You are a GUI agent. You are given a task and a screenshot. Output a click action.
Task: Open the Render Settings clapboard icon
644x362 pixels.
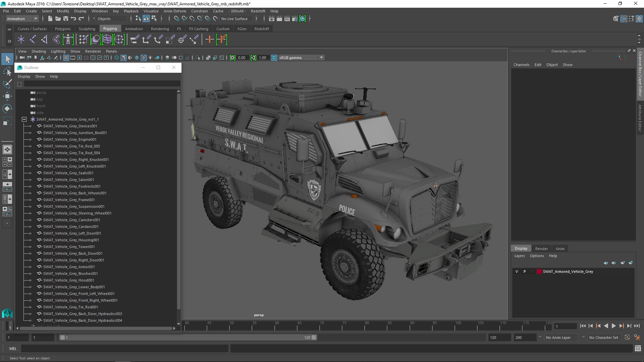click(x=294, y=19)
